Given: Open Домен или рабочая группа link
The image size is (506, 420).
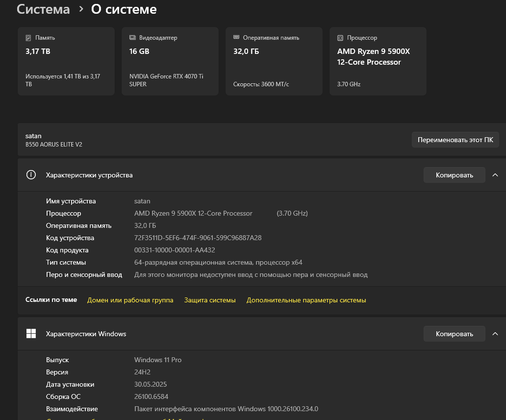Looking at the screenshot, I should pos(130,300).
